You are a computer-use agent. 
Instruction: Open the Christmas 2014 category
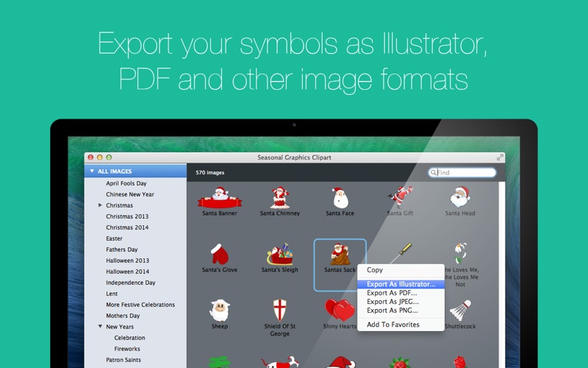pos(127,227)
